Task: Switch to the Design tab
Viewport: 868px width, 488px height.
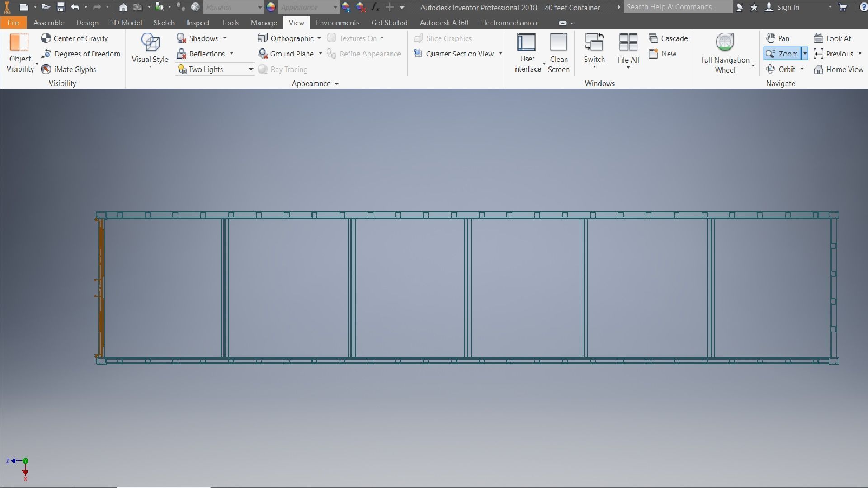Action: pyautogui.click(x=87, y=23)
